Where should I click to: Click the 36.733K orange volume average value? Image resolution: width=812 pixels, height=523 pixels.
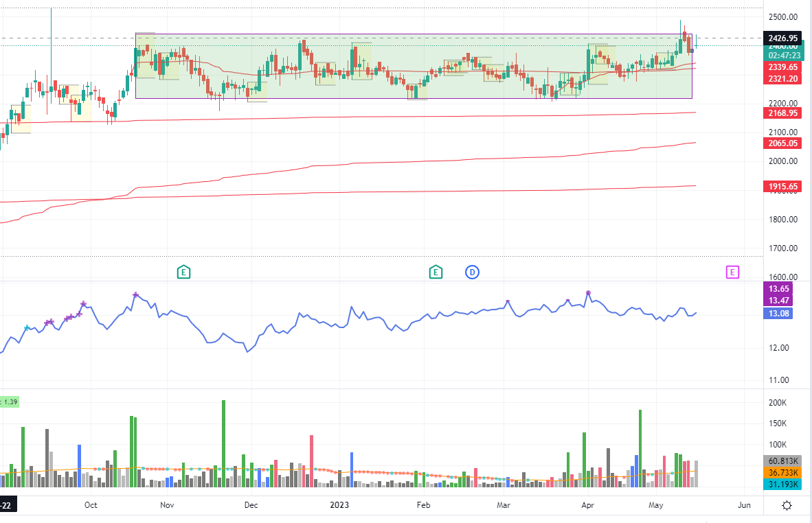pyautogui.click(x=782, y=472)
